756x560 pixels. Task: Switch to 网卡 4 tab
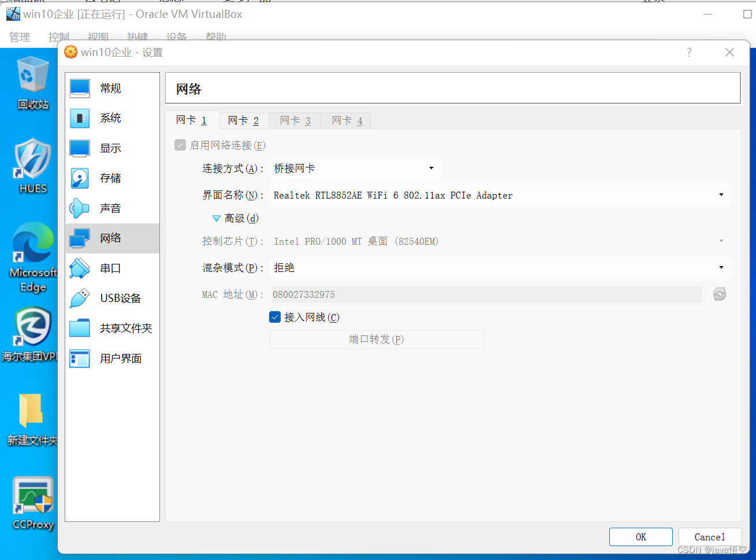(x=347, y=120)
